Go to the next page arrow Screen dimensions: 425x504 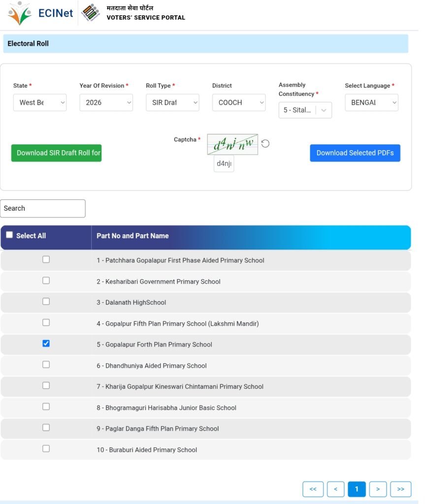pos(378,489)
